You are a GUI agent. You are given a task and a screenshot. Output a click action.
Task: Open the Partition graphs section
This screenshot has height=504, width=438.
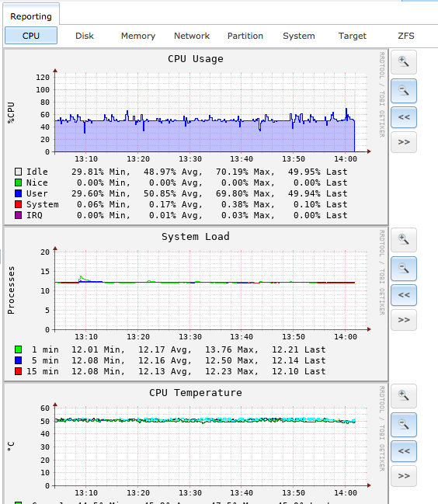point(245,36)
